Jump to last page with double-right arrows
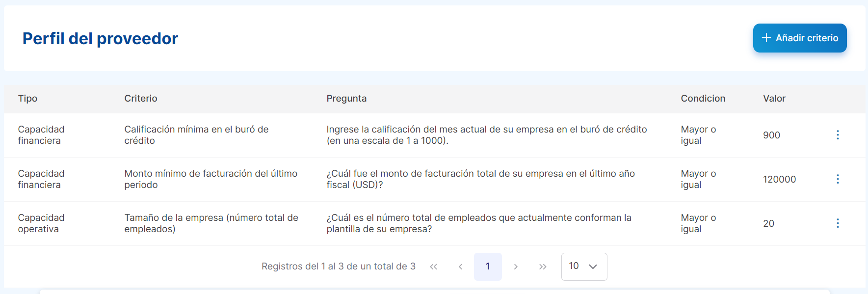The width and height of the screenshot is (868, 294). click(542, 267)
